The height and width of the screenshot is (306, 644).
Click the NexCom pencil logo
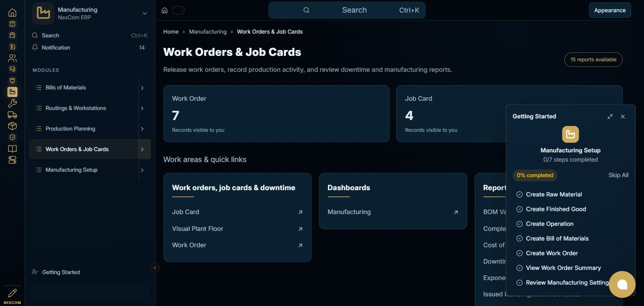pyautogui.click(x=12, y=295)
